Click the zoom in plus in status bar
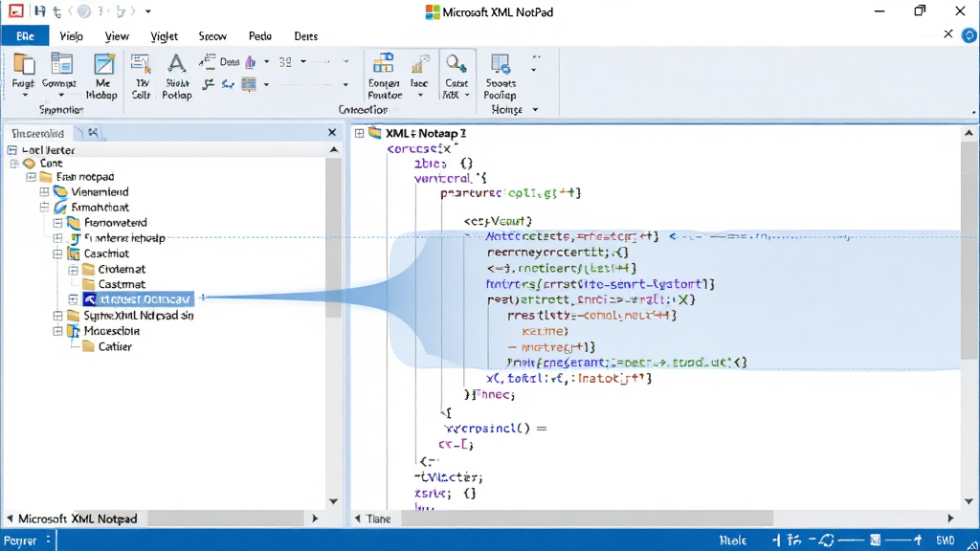This screenshot has height=551, width=980. (x=918, y=540)
